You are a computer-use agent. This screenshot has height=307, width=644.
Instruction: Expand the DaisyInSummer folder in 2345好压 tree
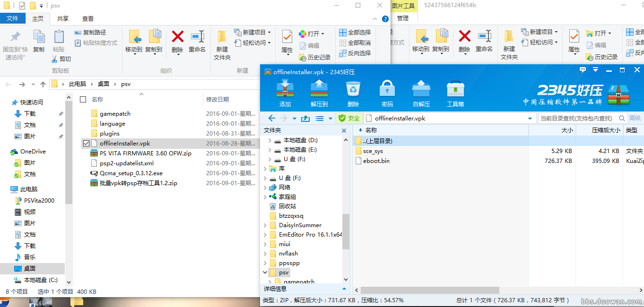265,225
